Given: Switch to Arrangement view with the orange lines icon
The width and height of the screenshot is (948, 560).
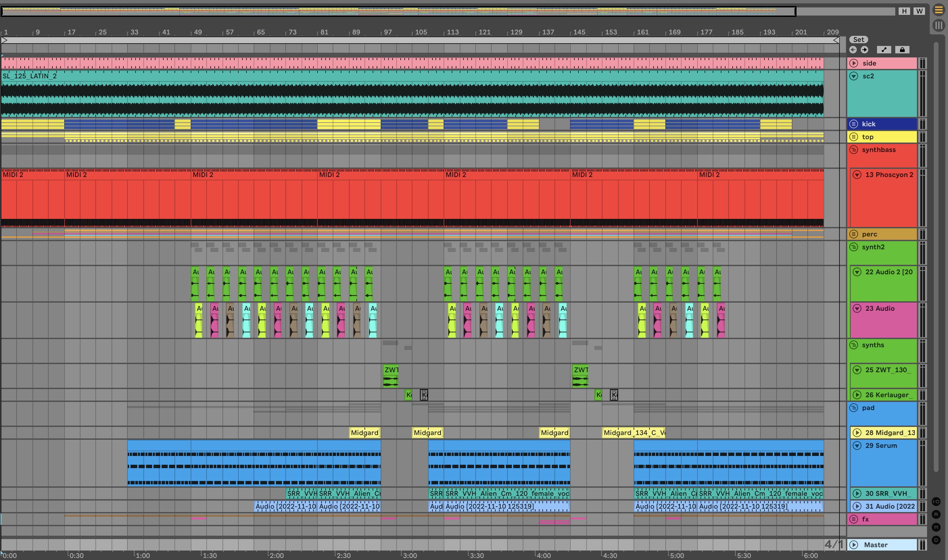Looking at the screenshot, I should click(939, 10).
